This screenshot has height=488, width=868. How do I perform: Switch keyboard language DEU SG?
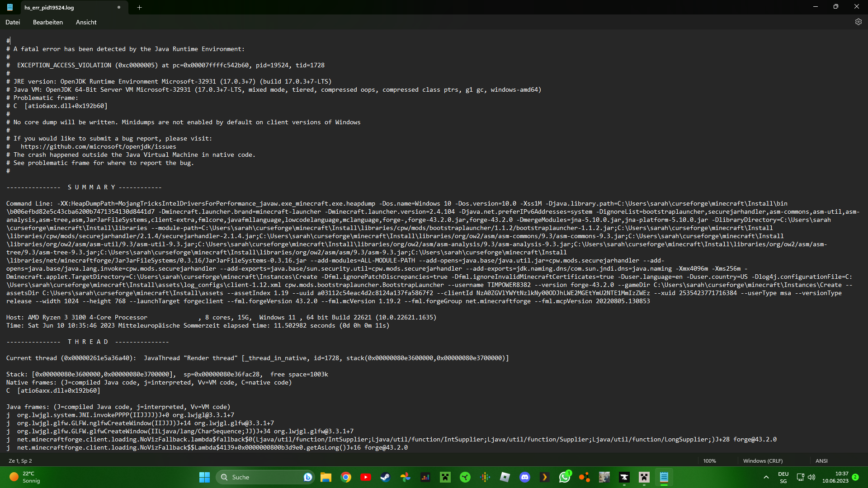783,477
